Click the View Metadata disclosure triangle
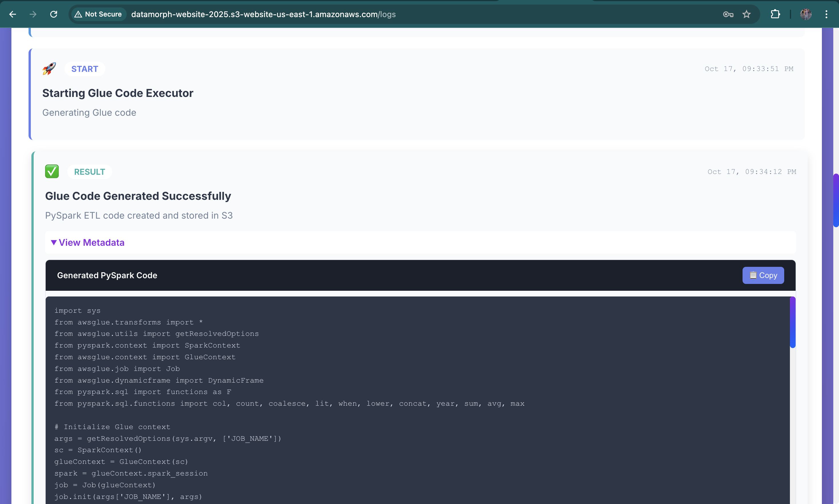839x504 pixels. coord(53,243)
